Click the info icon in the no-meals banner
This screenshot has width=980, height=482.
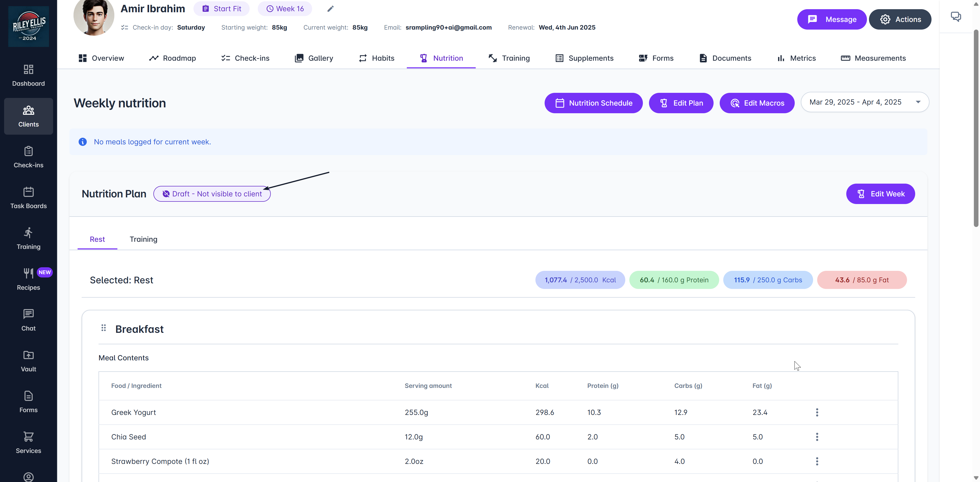point(82,142)
